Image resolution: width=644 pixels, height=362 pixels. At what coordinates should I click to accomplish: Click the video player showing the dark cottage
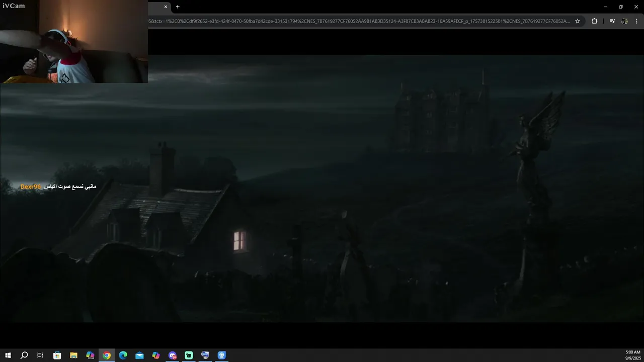(322, 189)
